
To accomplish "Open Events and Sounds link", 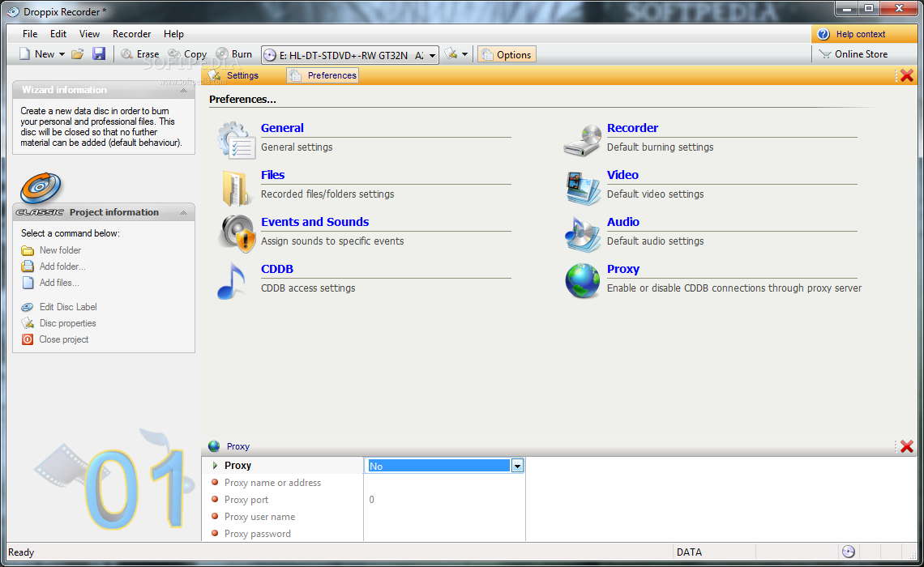I will pos(314,222).
